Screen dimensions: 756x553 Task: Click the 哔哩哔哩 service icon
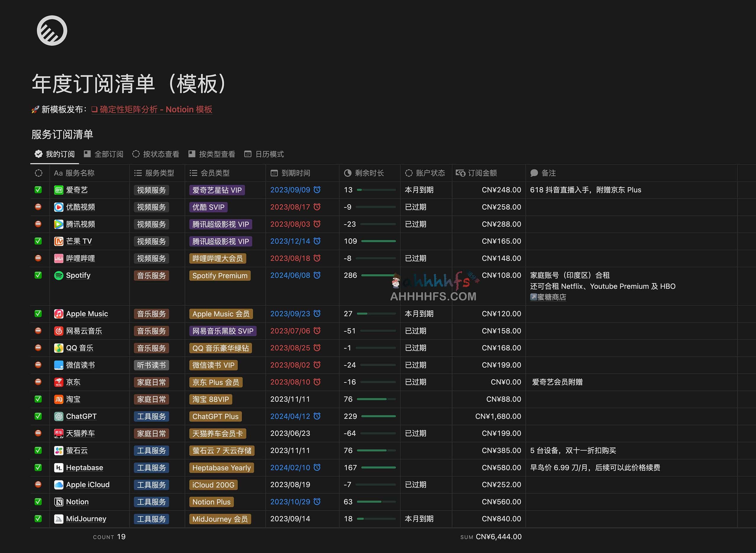click(59, 258)
